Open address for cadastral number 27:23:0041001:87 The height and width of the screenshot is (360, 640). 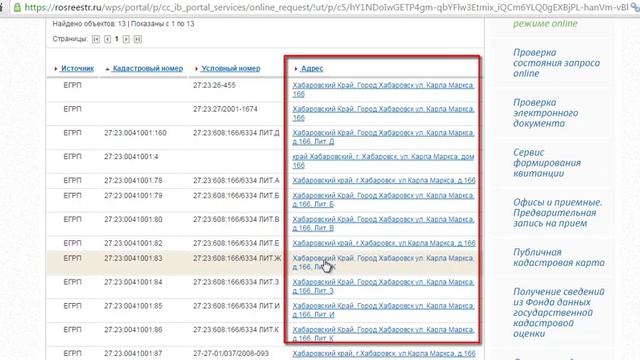point(384,353)
